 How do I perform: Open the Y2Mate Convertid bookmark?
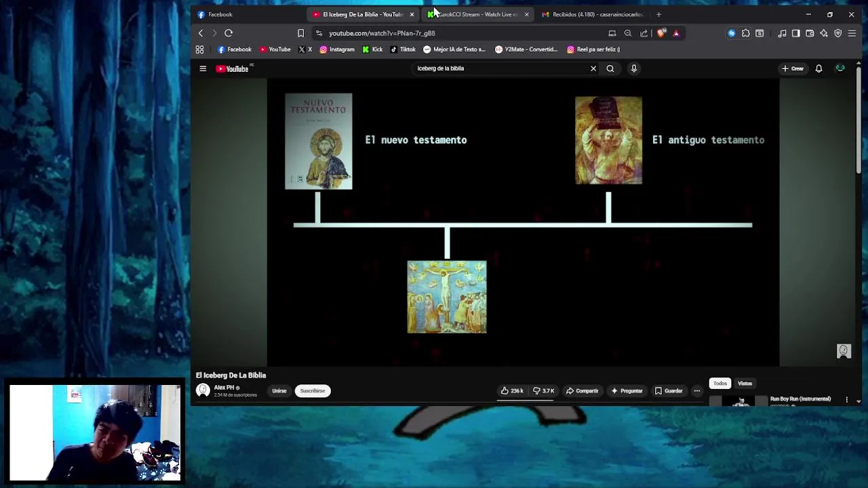pos(526,49)
